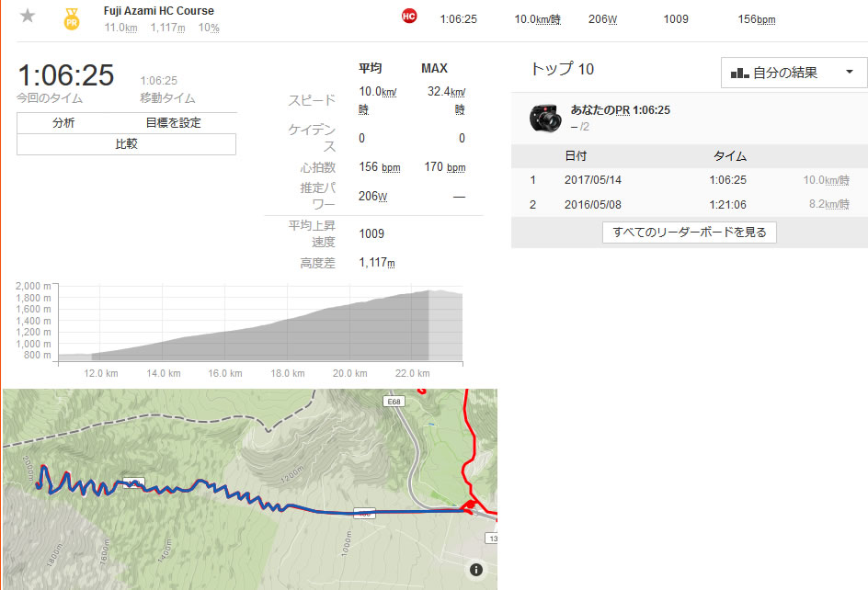
Task: Click the 1:21:06 time in leaderboard row 2
Action: click(728, 205)
